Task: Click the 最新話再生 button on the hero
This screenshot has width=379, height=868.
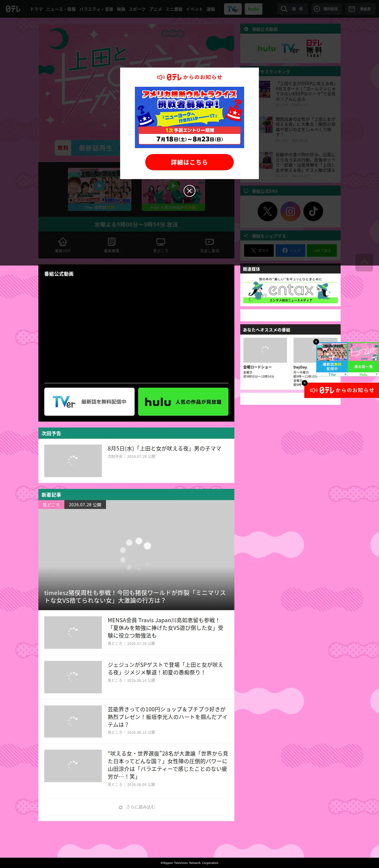Action: coord(88,148)
